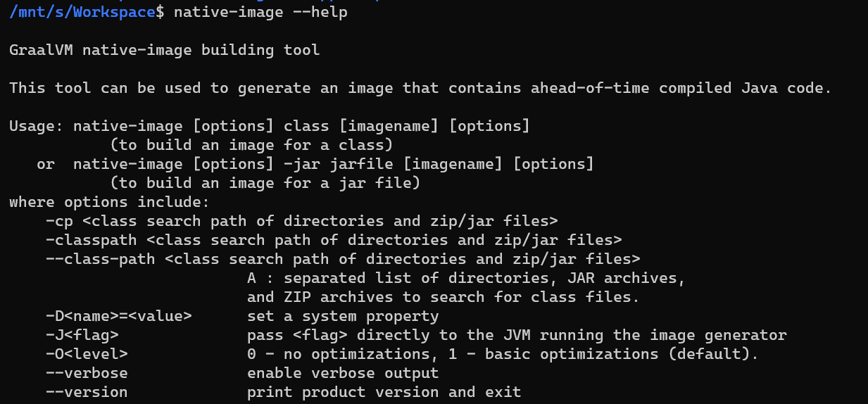Click the -cp option

point(59,222)
